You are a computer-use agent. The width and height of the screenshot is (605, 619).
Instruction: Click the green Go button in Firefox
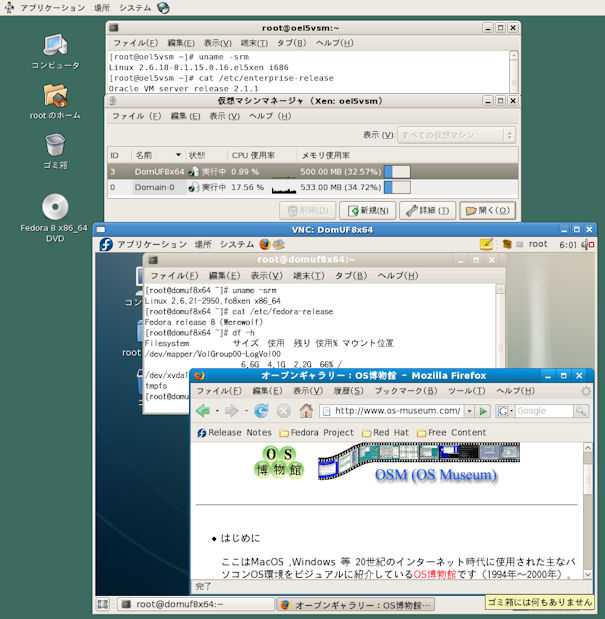tap(483, 411)
